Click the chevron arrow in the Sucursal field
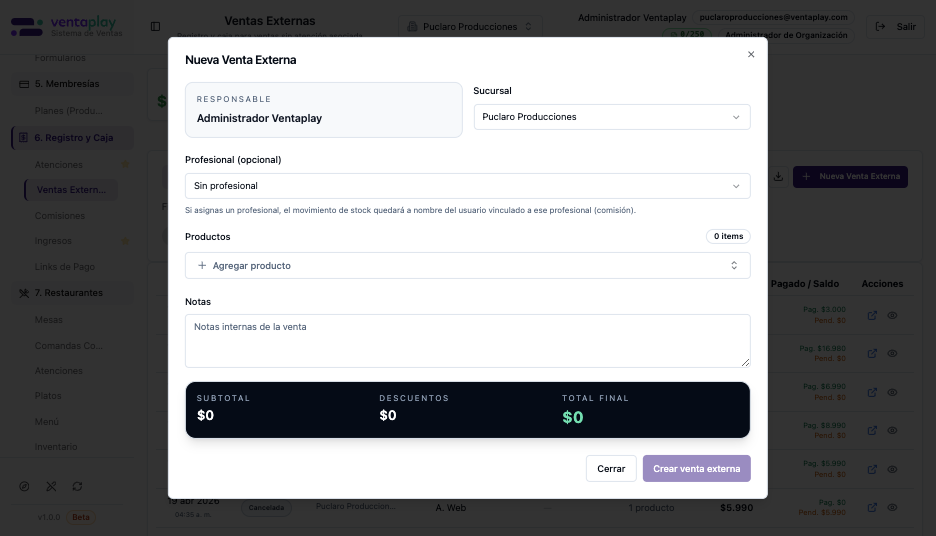This screenshot has width=936, height=536. 736,118
